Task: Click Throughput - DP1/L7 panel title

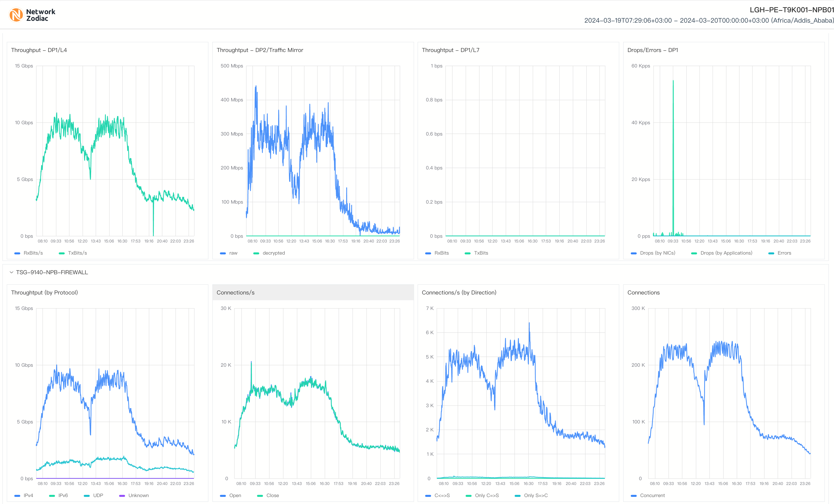Action: 450,50
